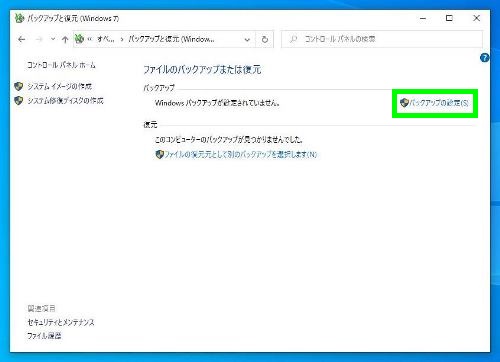
Task: Open the help question mark icon
Action: (x=484, y=58)
